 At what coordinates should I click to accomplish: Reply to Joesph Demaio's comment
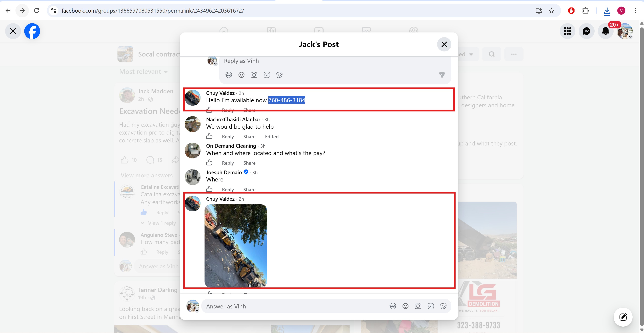point(228,189)
